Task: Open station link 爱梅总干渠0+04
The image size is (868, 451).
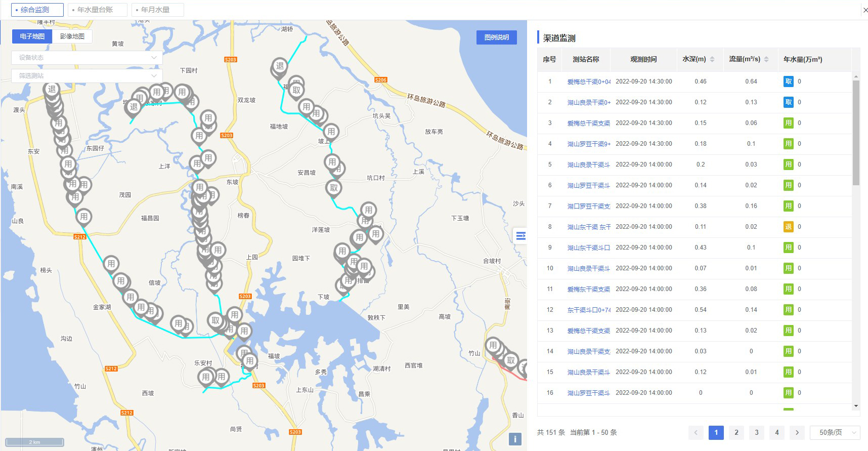Action: (x=589, y=81)
